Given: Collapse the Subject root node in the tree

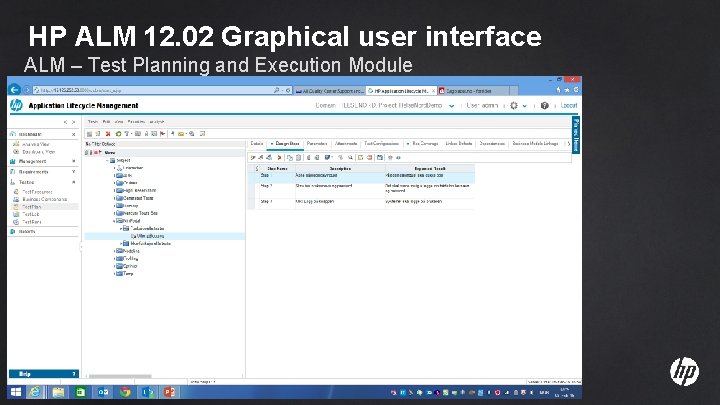Looking at the screenshot, I should pos(107,161).
